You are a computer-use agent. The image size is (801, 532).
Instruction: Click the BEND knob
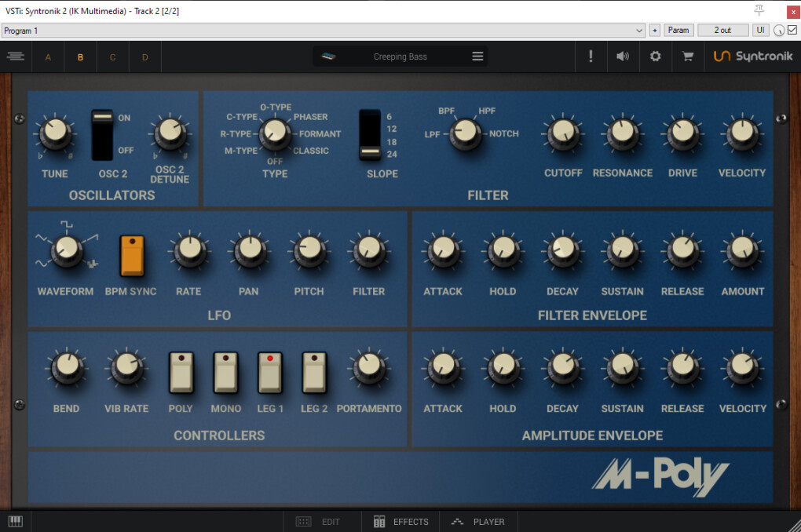point(67,367)
